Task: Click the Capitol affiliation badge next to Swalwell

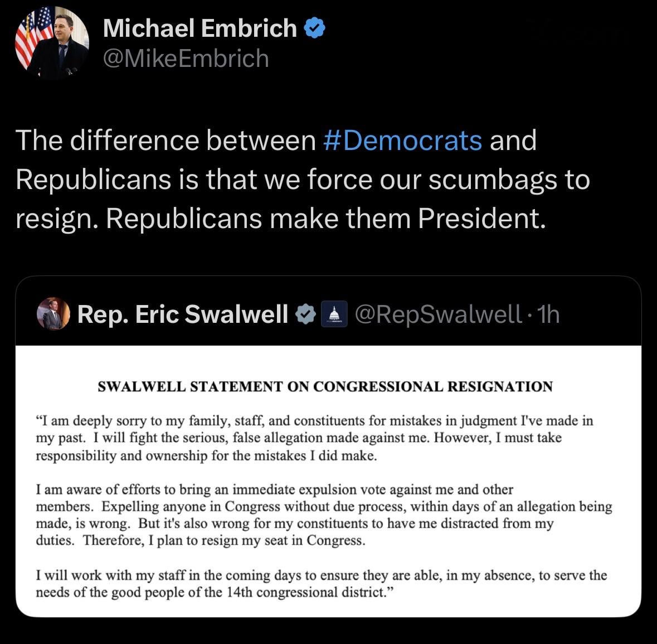Action: point(335,314)
